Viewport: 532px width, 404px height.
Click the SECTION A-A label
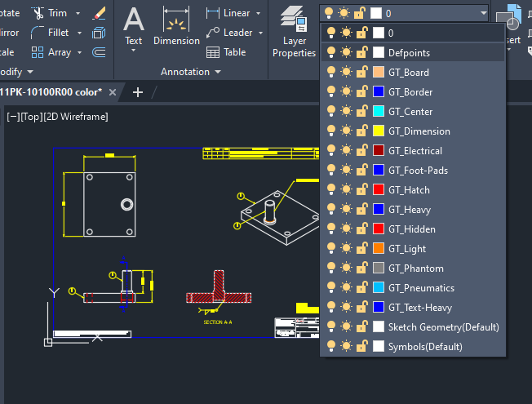tap(218, 322)
